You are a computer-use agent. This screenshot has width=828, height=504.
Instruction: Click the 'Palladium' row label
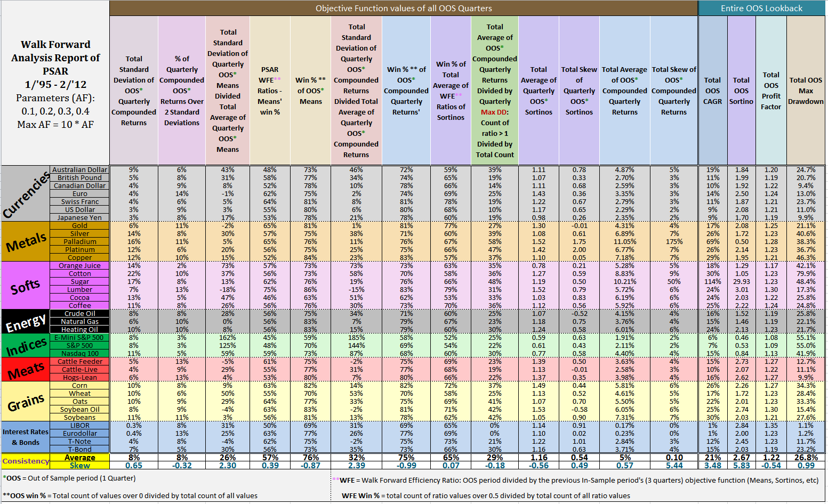[79, 241]
